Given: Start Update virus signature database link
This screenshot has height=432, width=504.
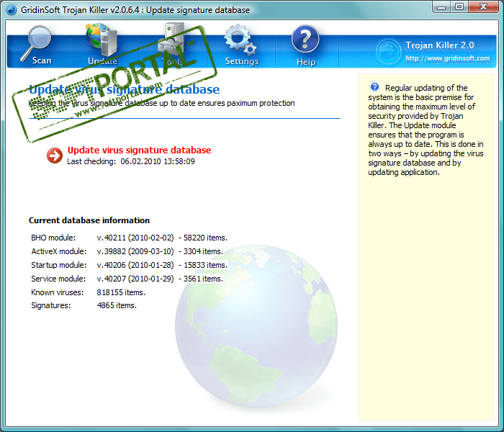Looking at the screenshot, I should pos(139,150).
